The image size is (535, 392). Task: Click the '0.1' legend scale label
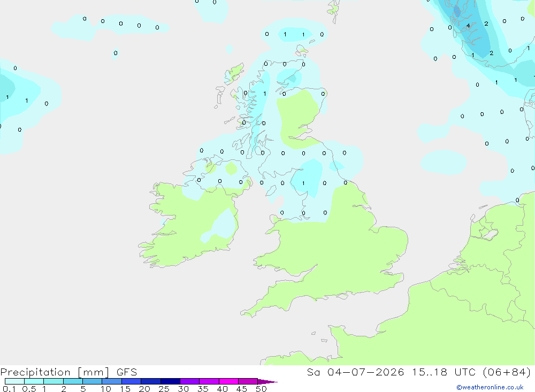[9, 389]
